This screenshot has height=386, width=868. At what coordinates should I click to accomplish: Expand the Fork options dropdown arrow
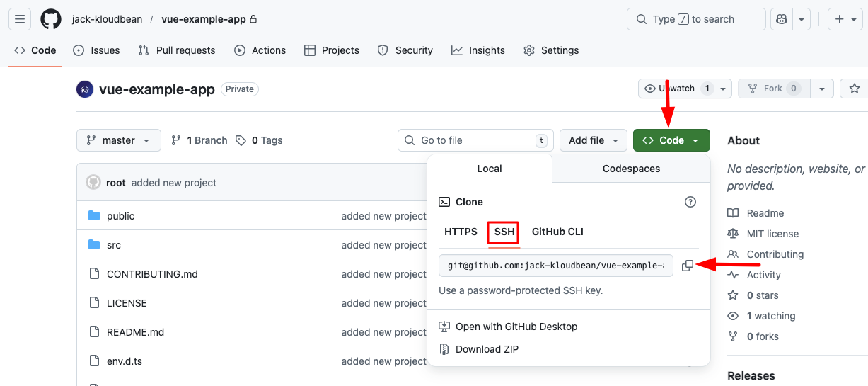tap(821, 89)
